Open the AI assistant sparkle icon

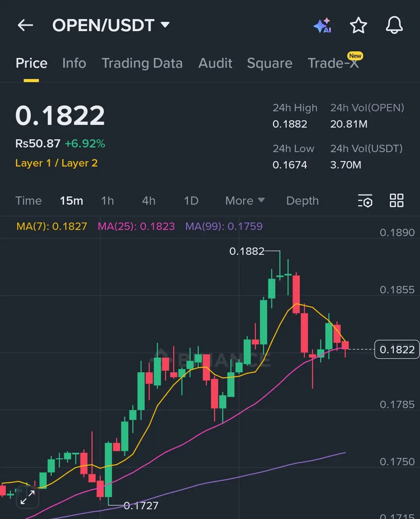tap(322, 26)
